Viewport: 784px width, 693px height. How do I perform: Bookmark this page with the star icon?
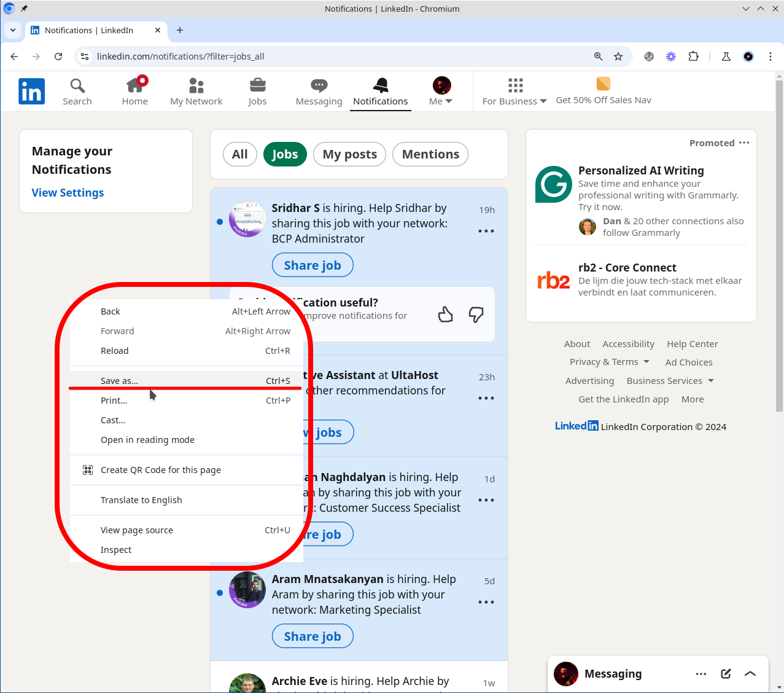coord(618,57)
